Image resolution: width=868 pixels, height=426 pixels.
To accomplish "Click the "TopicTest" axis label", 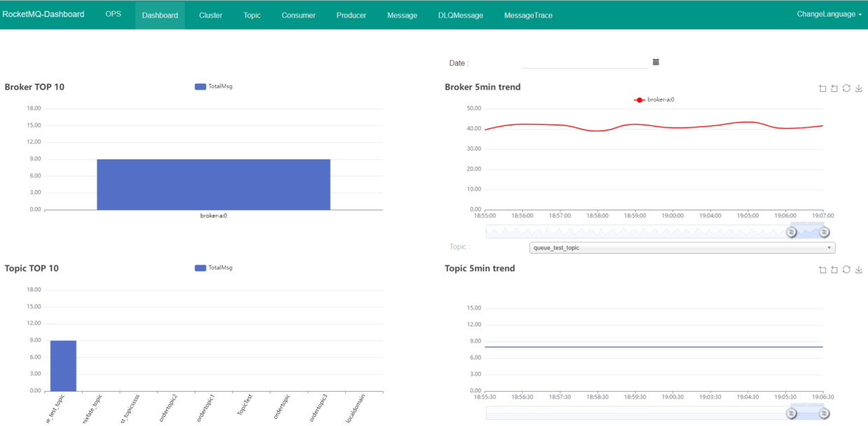I will (244, 406).
